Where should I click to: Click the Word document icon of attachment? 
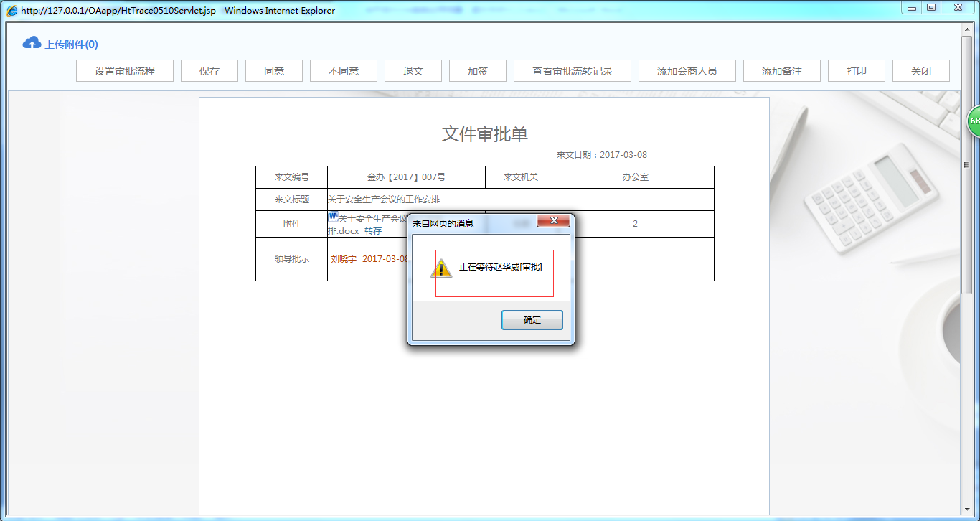(x=333, y=216)
